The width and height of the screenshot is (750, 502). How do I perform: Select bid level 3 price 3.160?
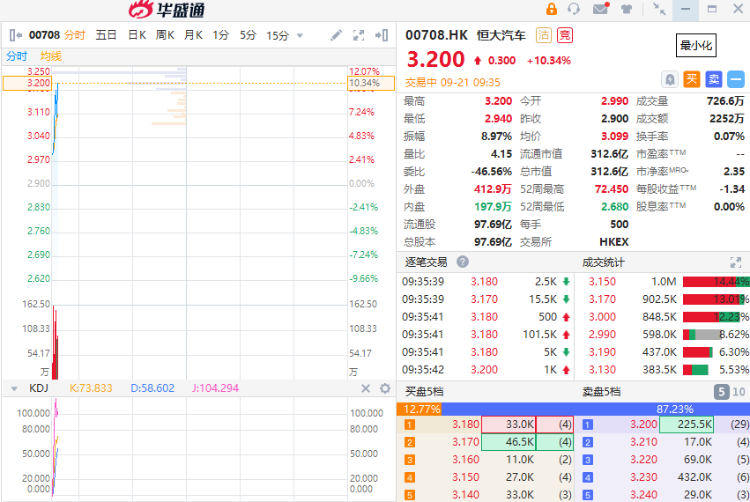pos(465,459)
